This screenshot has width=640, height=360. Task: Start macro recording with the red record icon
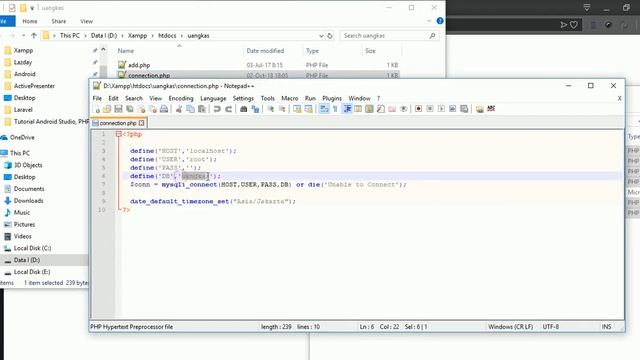click(418, 109)
